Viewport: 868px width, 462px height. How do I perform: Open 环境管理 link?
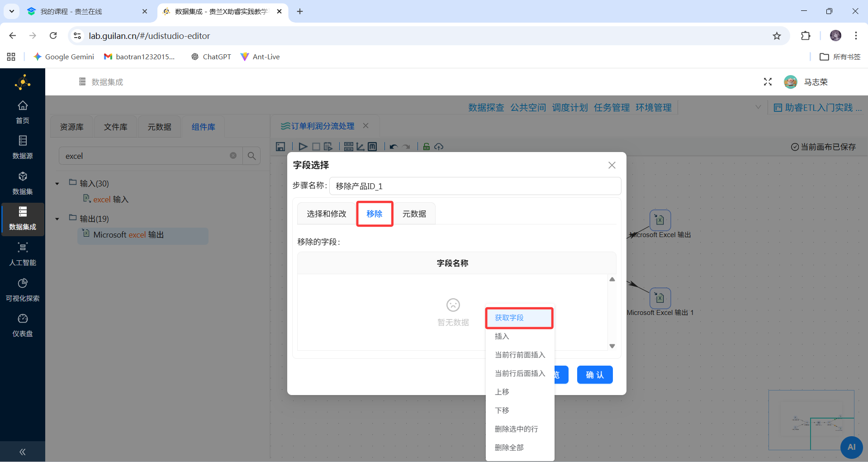click(654, 108)
